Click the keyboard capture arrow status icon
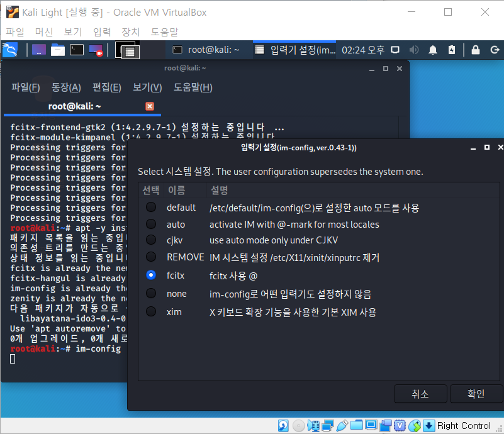The height and width of the screenshot is (434, 504). [428, 426]
